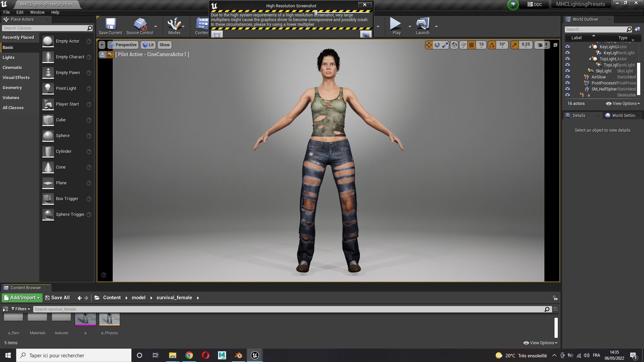Click the Search Classes input field
644x362 pixels.
point(44,28)
